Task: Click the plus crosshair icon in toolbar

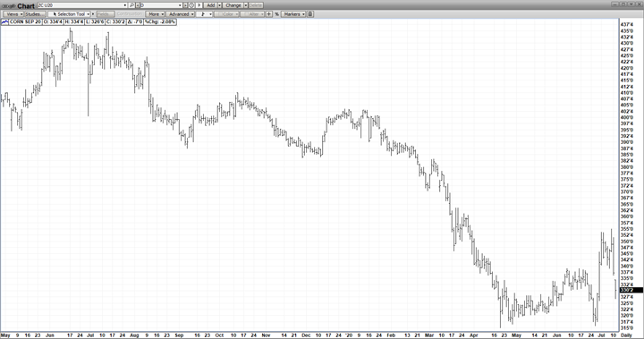Action: tap(268, 14)
